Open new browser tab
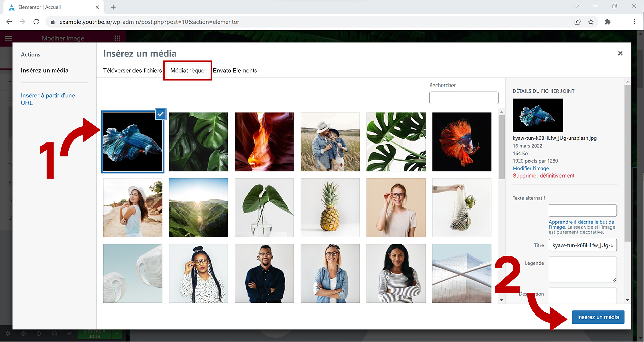Viewport: 644px width, 342px height. tap(113, 7)
